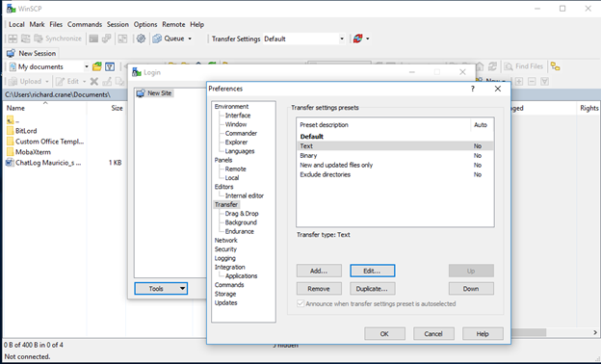Open the Files menu
The height and width of the screenshot is (364, 601).
56,24
